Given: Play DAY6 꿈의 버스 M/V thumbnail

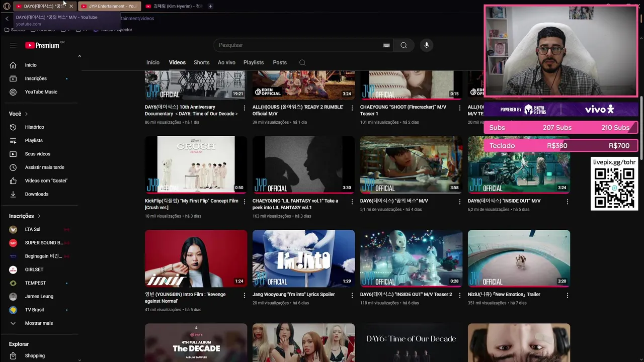Looking at the screenshot, I should [411, 164].
